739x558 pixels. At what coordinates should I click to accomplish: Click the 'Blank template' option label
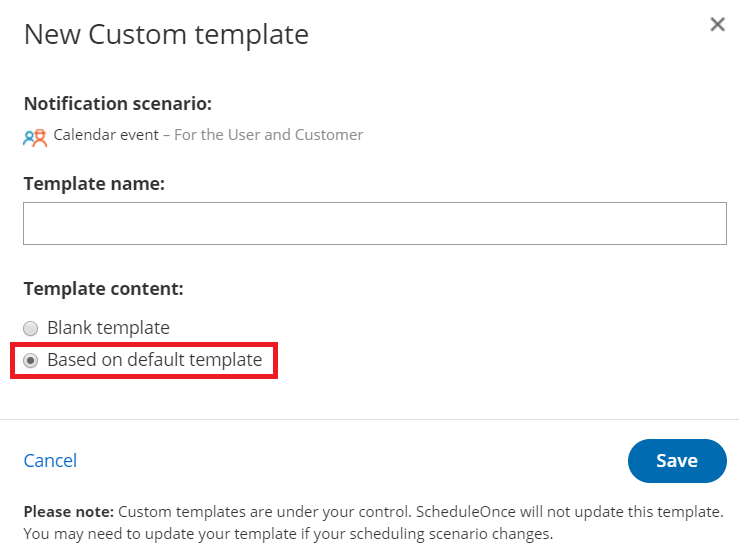pyautogui.click(x=108, y=328)
